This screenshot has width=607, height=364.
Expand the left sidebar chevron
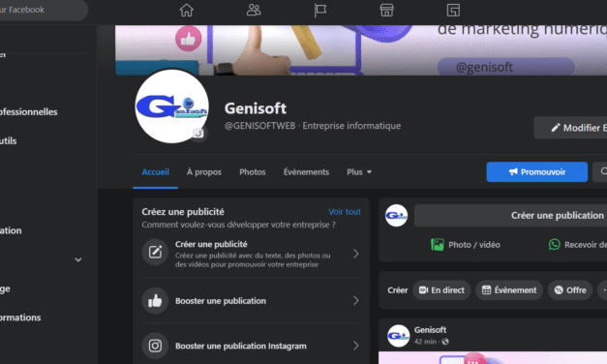[78, 259]
